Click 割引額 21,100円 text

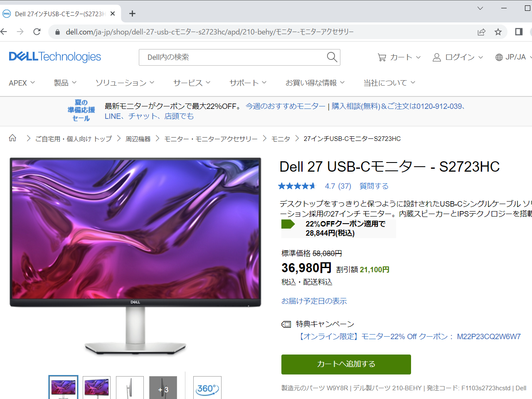coord(363,270)
